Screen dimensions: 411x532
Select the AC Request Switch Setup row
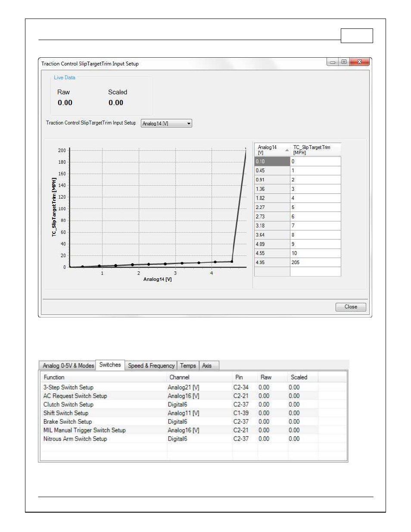pos(193,396)
